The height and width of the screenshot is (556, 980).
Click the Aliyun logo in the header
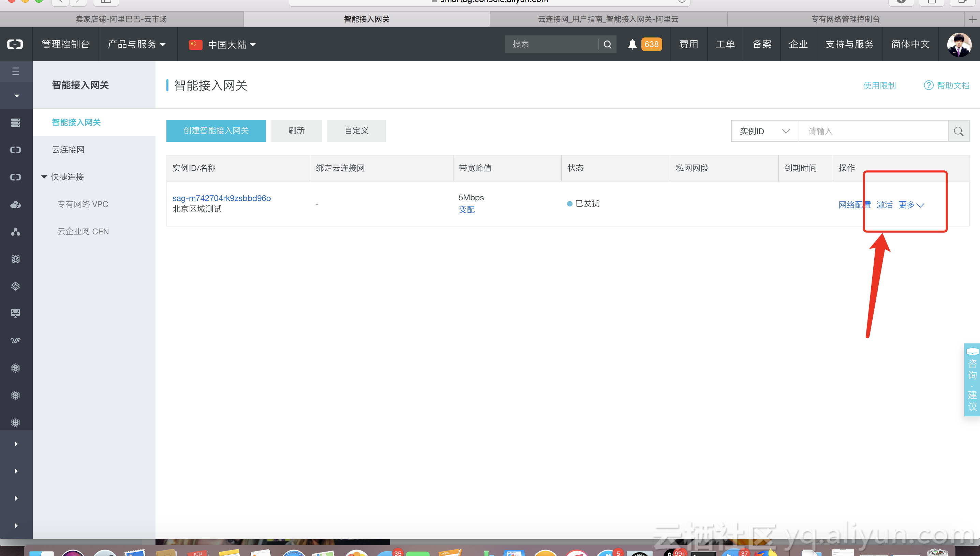tap(15, 44)
